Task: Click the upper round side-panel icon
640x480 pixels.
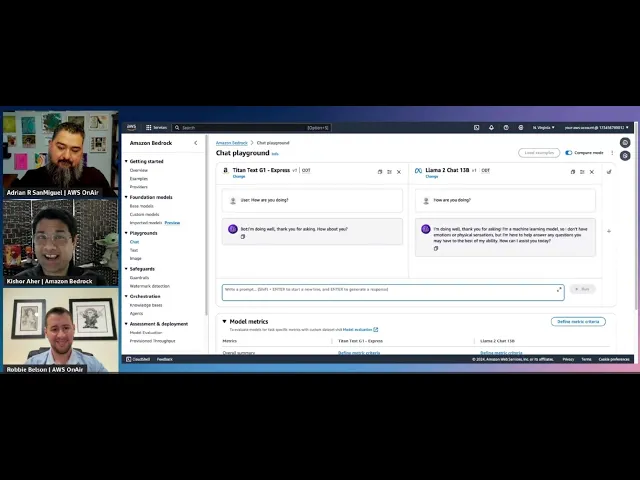Action: tap(625, 142)
